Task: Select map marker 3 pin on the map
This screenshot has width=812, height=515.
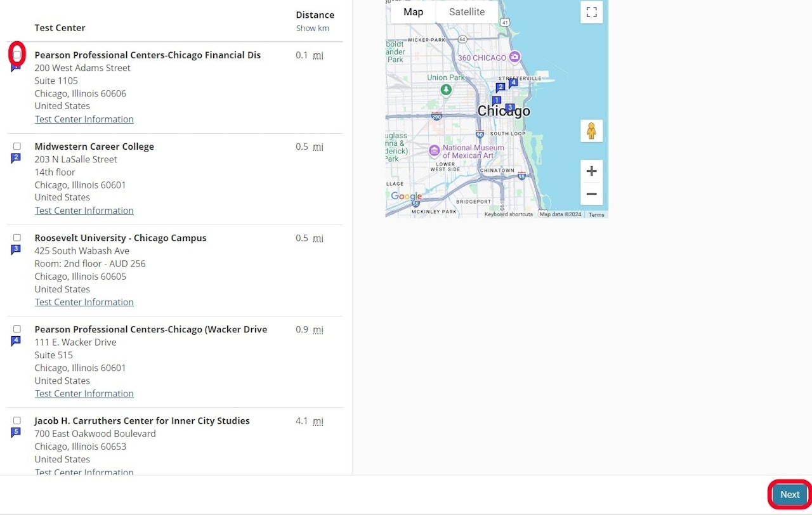Action: coord(509,108)
